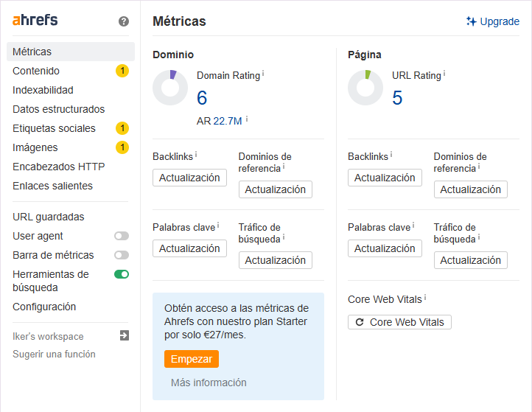
Task: Click Actualización under Dominio Tráfico de búsqueda
Action: 275,260
